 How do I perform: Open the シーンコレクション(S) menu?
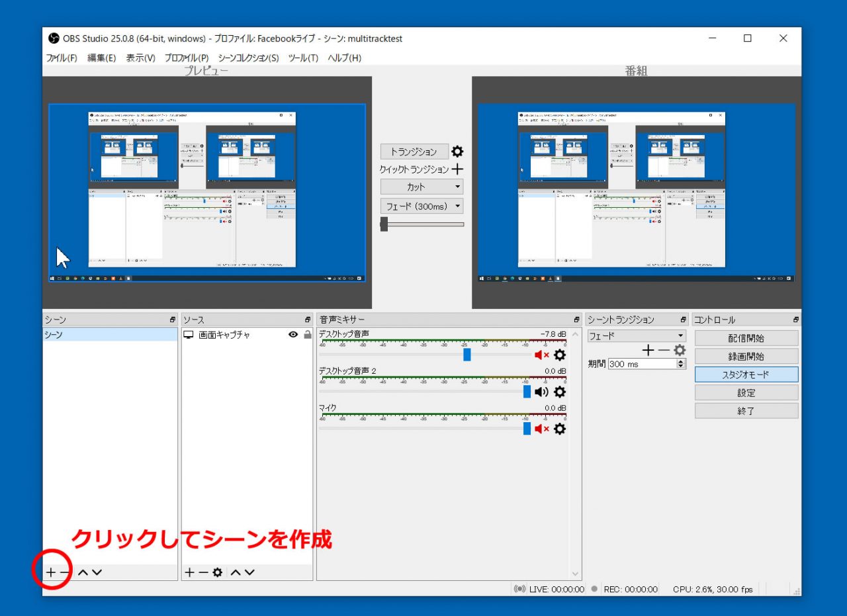point(248,58)
